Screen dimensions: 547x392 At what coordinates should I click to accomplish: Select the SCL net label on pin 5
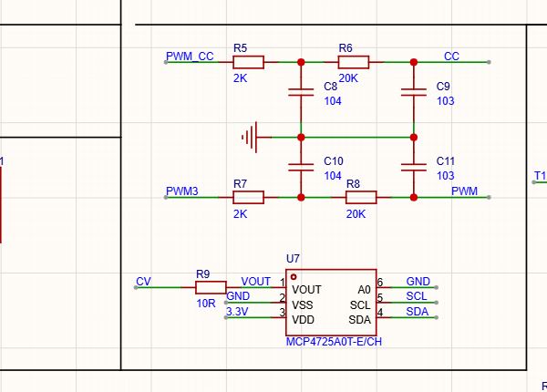(x=417, y=296)
